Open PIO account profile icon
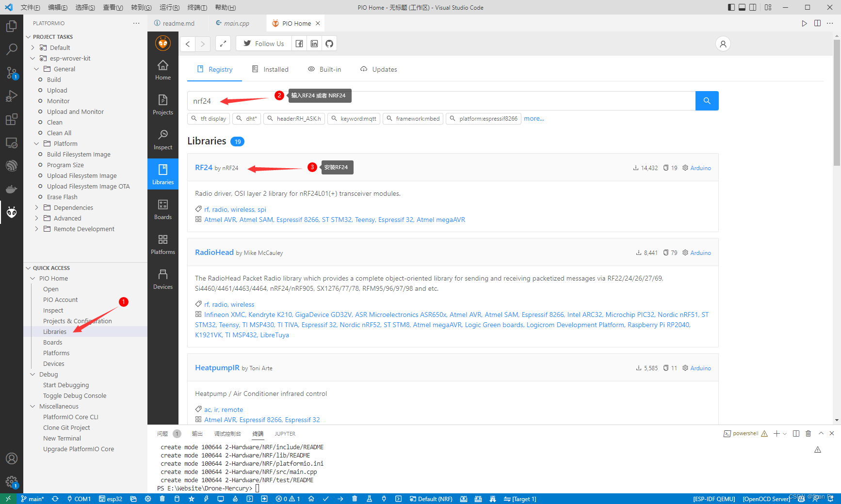Screen dimensions: 841x504 pyautogui.click(x=723, y=44)
